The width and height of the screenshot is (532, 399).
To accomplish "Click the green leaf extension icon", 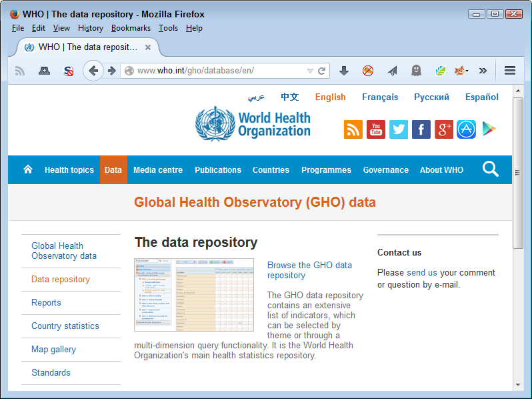I will (x=441, y=71).
